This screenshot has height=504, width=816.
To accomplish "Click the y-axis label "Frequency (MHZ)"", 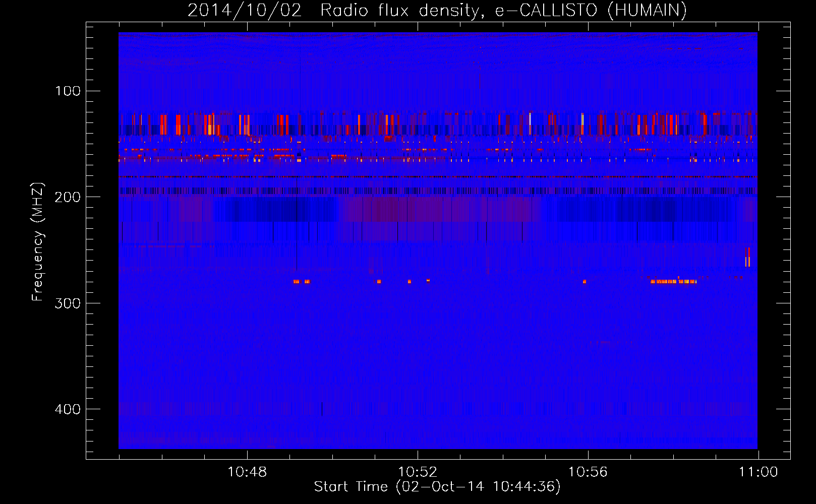I will click(x=38, y=242).
